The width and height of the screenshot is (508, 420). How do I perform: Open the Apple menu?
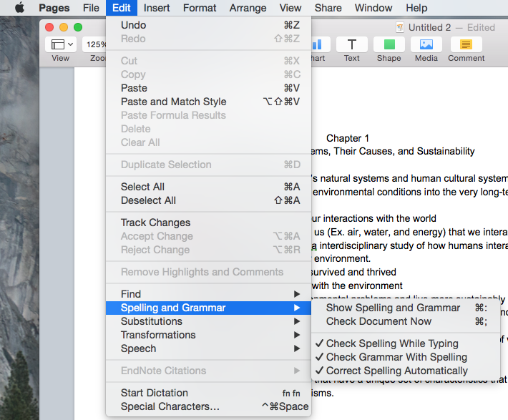pyautogui.click(x=20, y=7)
